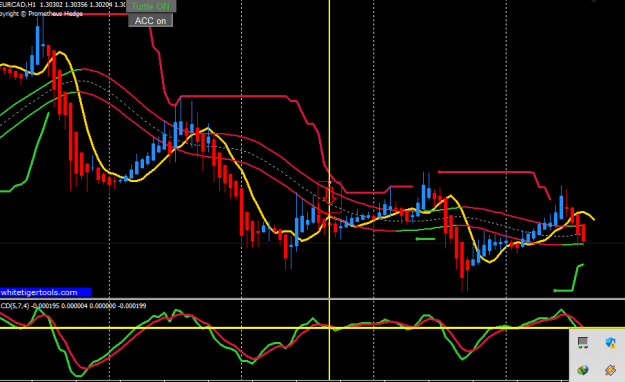This screenshot has height=382, width=625.
Task: Click the Prometheus Hedge copyright text
Action: tap(41, 14)
